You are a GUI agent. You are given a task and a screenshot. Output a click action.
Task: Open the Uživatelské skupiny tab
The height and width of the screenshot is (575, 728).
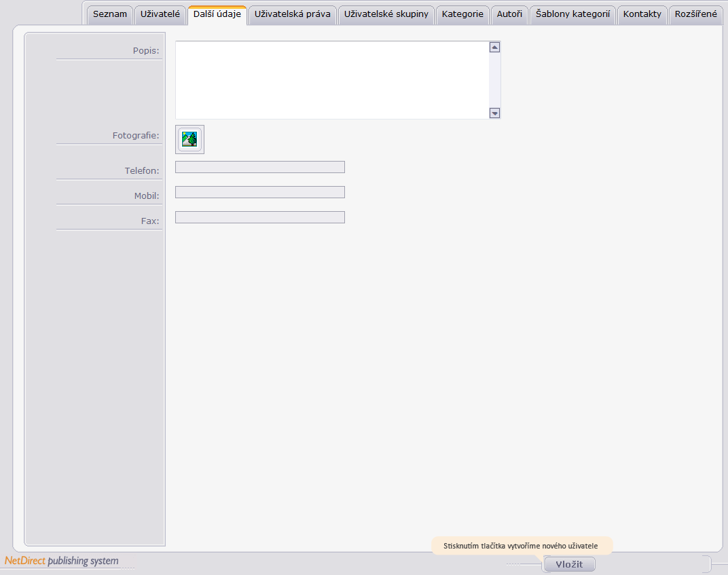[386, 14]
